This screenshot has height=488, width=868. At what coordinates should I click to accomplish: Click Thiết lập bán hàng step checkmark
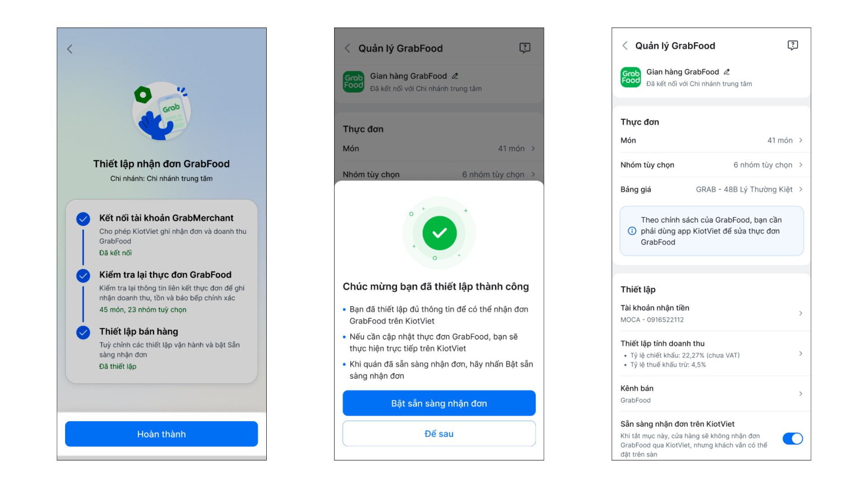[83, 333]
